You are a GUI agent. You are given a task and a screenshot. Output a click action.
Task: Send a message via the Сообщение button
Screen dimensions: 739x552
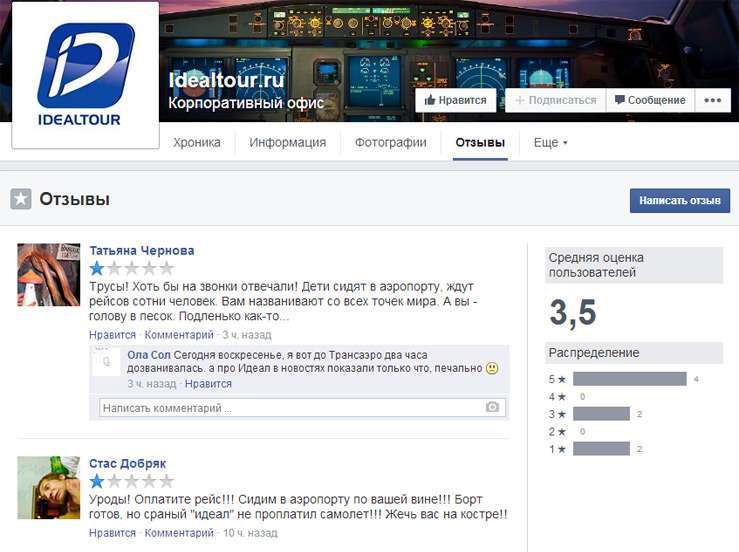[x=650, y=100]
